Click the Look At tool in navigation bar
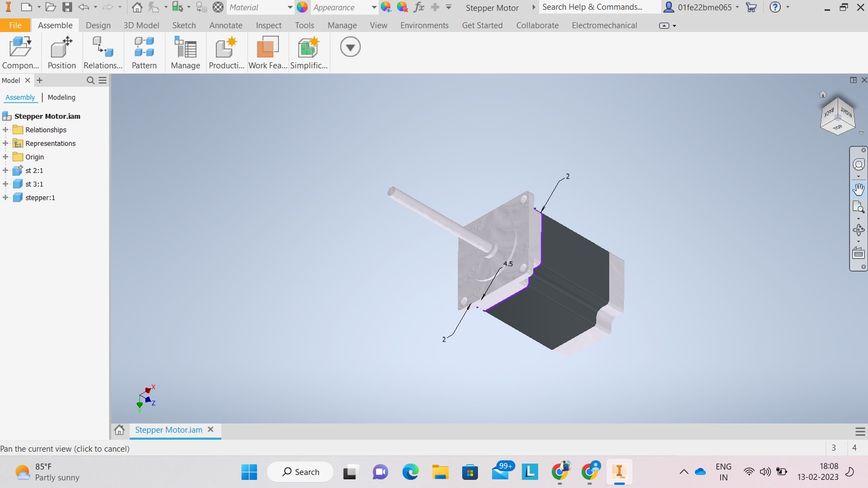868x488 pixels. click(859, 253)
